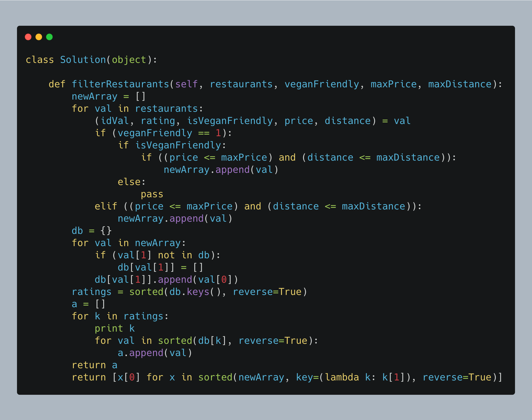532x420 pixels.
Task: Click the self parameter
Action: pos(186,84)
